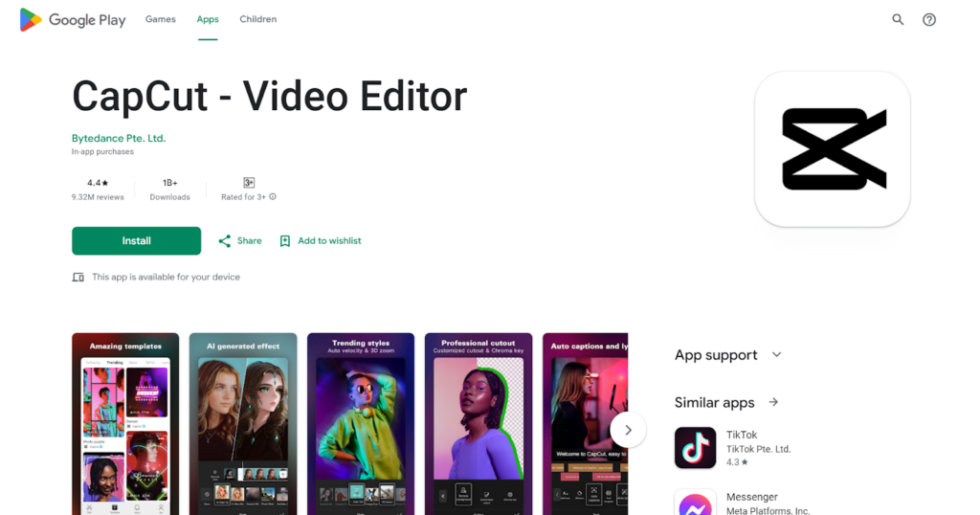Click the CapCut - Video Editor title

[269, 97]
